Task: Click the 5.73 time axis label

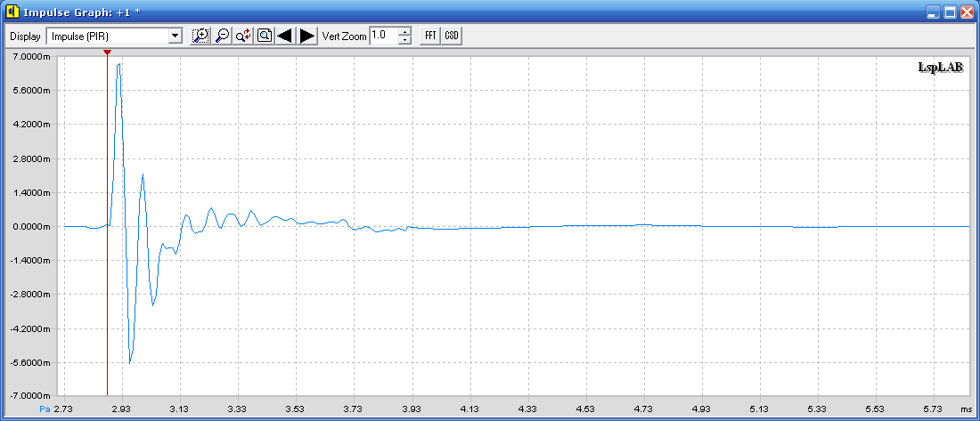Action: (x=933, y=409)
